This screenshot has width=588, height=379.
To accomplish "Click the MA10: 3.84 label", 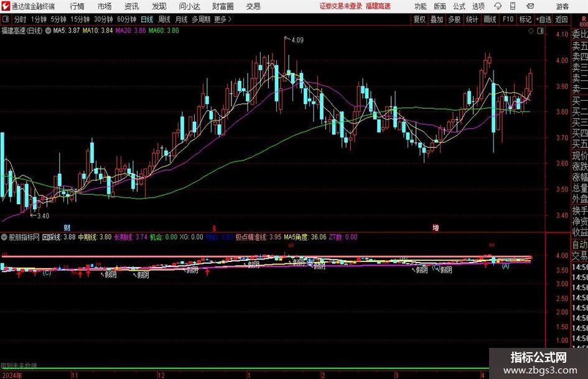I will (x=98, y=30).
